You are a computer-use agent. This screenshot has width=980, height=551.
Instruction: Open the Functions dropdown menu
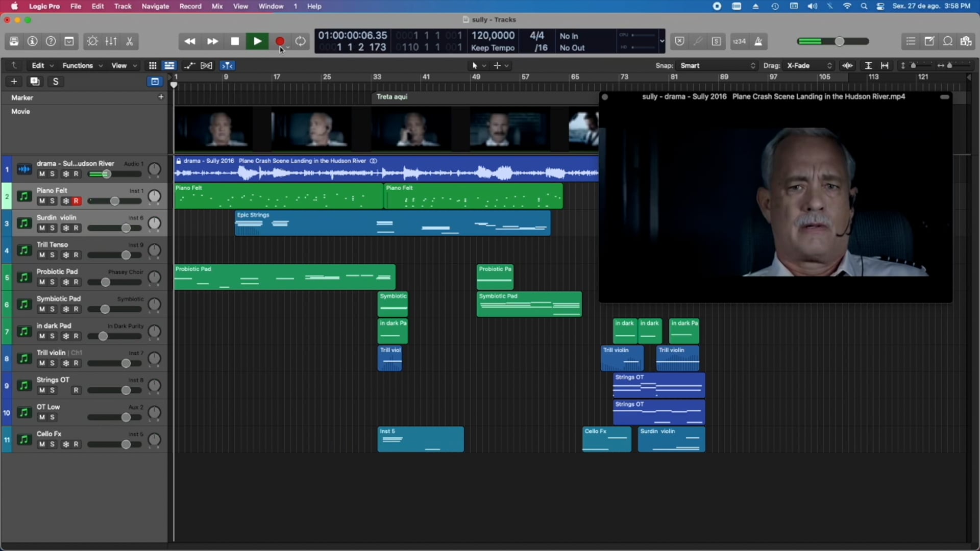(x=82, y=65)
